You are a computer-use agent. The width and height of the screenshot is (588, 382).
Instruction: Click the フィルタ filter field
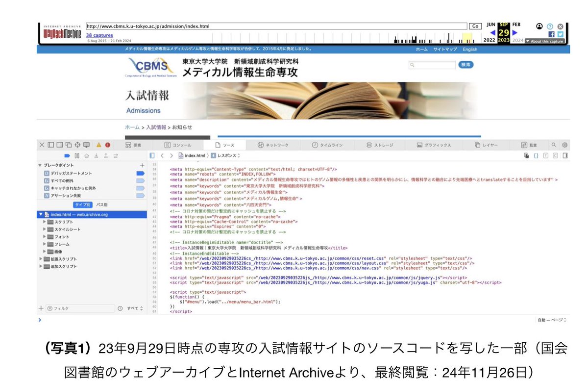pos(79,308)
